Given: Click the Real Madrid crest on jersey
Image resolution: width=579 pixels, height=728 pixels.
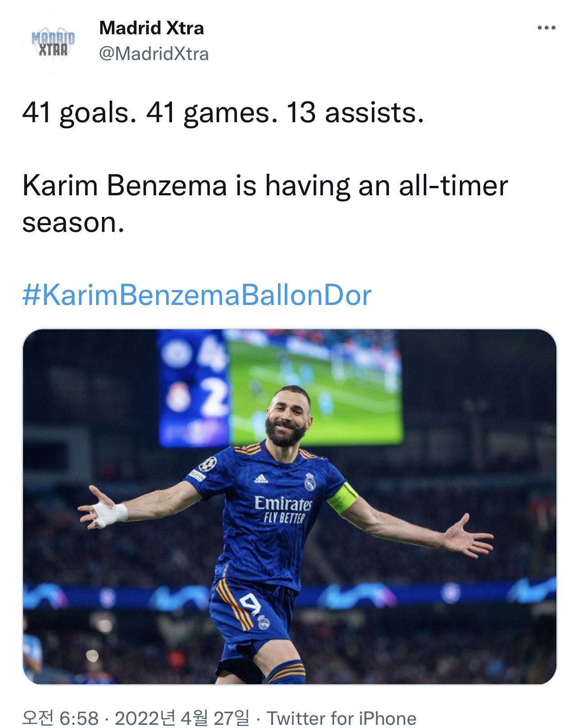Looking at the screenshot, I should tap(310, 482).
